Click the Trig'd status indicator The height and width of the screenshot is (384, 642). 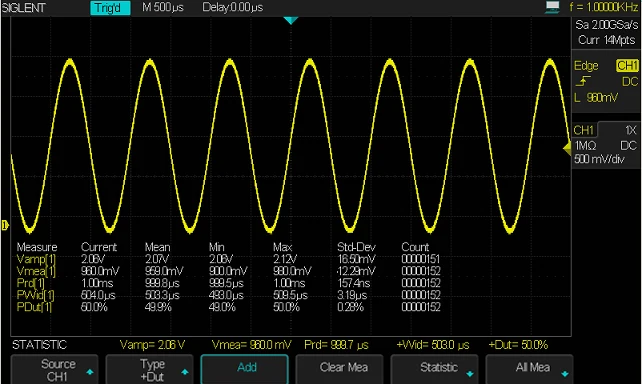pos(110,8)
